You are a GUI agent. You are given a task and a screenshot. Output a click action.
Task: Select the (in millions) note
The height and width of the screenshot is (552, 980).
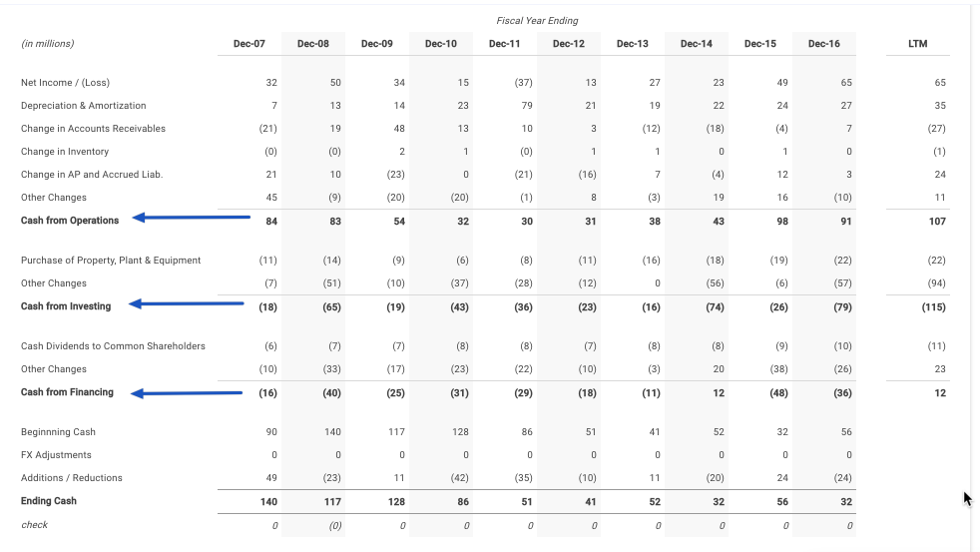tap(48, 44)
